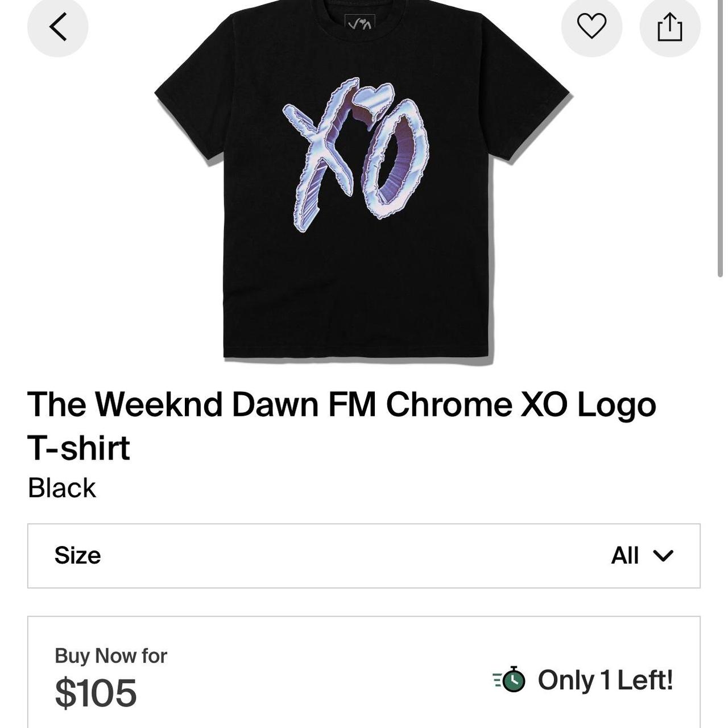The image size is (728, 728).
Task: Tap the "Only 1 Left!" notice
Action: 605,680
